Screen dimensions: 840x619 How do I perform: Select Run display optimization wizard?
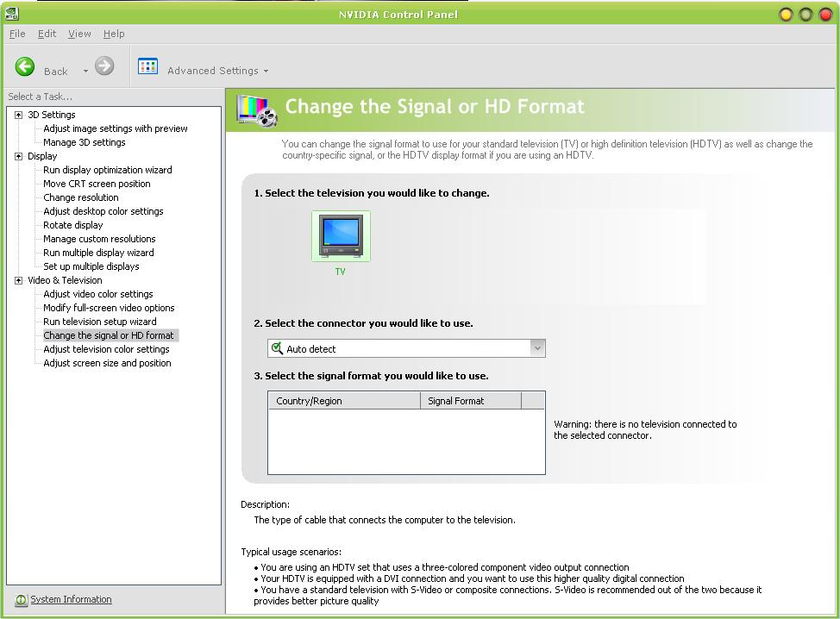107,170
